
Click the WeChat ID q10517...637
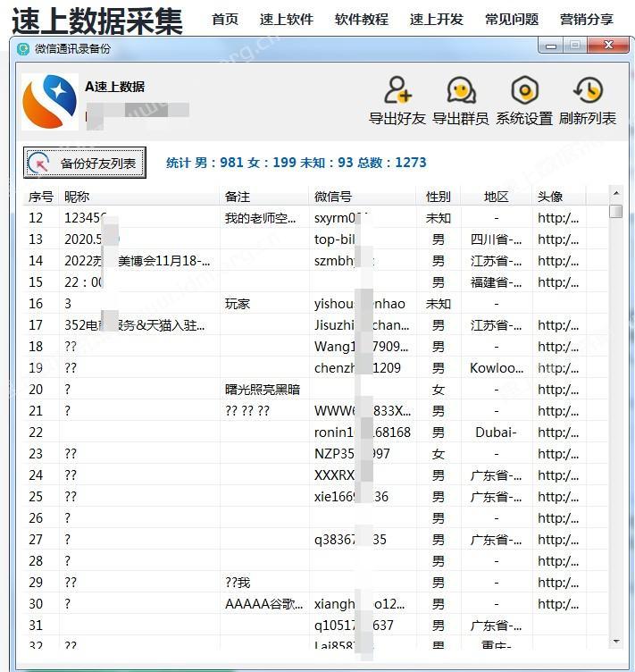click(x=353, y=626)
